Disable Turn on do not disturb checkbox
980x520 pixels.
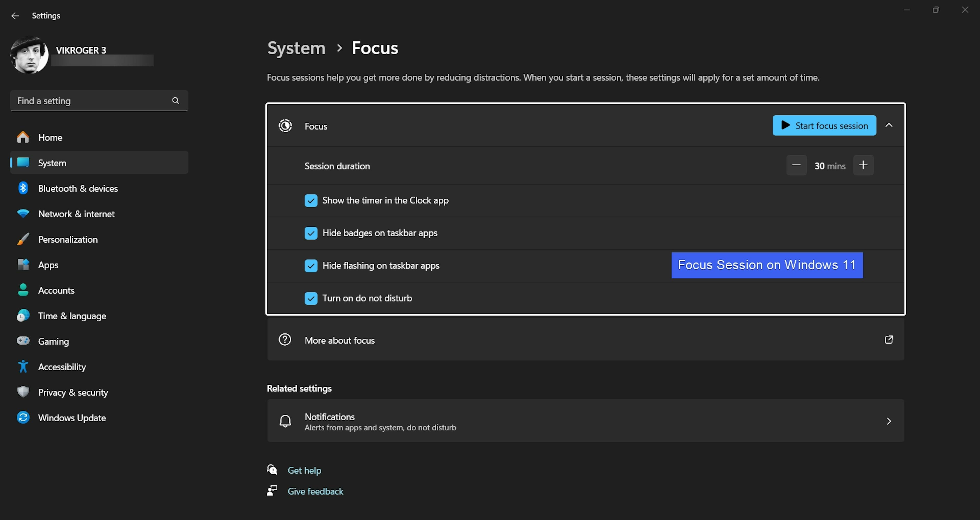[311, 298]
